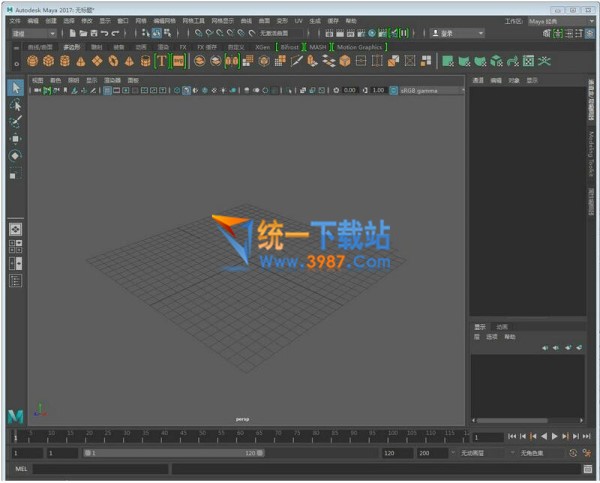Click the shelf settings gear icon

16,64
